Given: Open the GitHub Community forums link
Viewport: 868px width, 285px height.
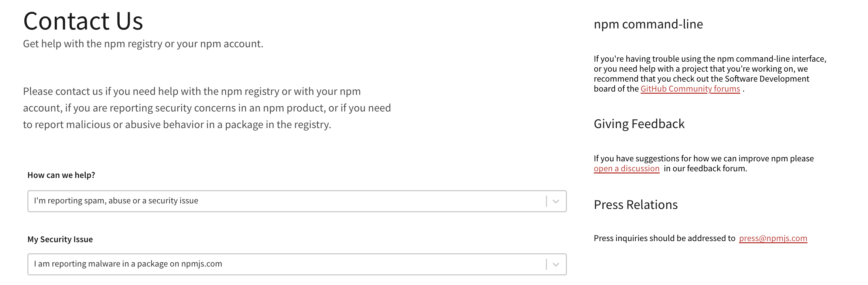Looking at the screenshot, I should [690, 89].
